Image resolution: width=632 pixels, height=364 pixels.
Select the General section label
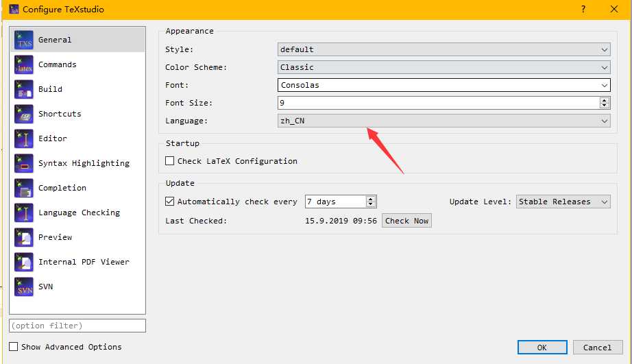(55, 40)
